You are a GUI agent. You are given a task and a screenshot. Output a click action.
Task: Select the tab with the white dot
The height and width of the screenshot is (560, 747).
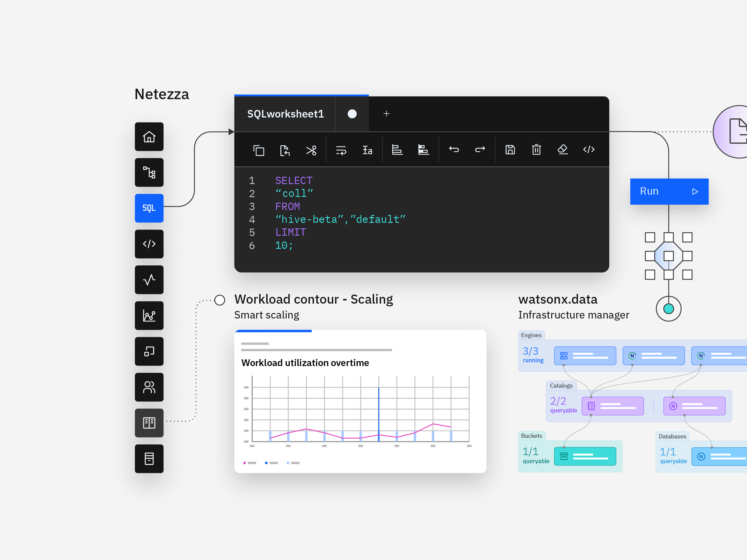coord(352,114)
